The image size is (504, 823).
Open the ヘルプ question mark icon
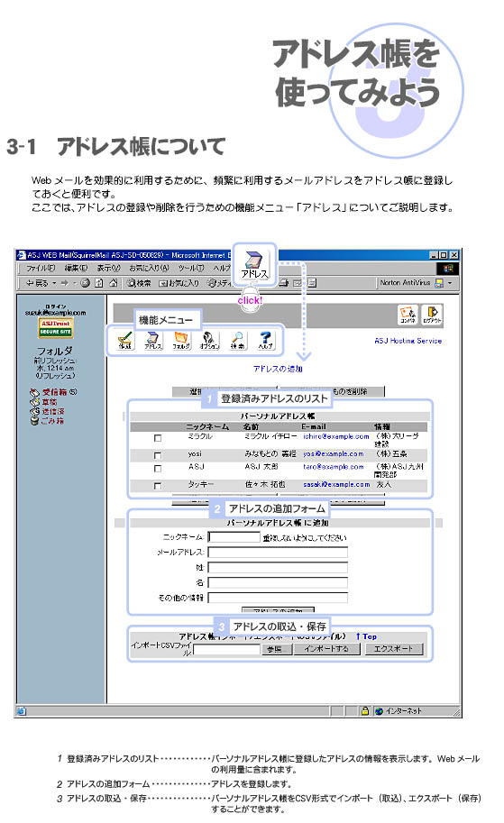pyautogui.click(x=266, y=340)
